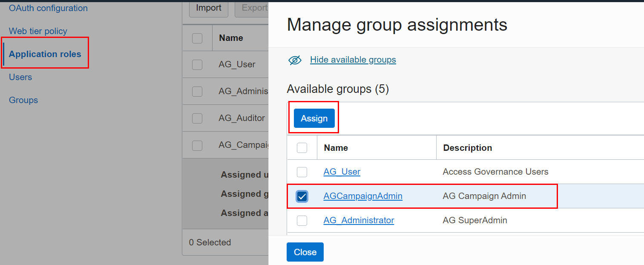Select Application roles in the sidebar
Viewport: 644px width, 265px height.
point(45,54)
